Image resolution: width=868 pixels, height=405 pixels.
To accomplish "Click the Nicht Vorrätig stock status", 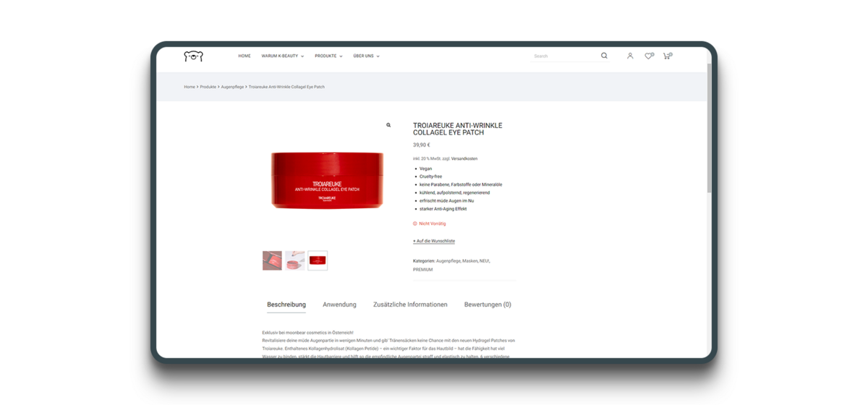I will pos(430,223).
